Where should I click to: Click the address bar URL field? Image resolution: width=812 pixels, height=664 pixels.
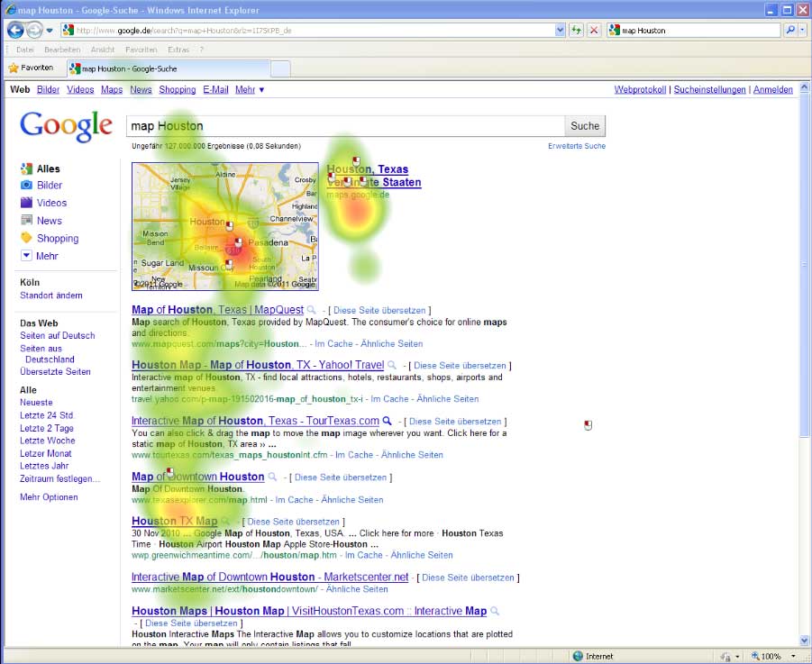(307, 31)
